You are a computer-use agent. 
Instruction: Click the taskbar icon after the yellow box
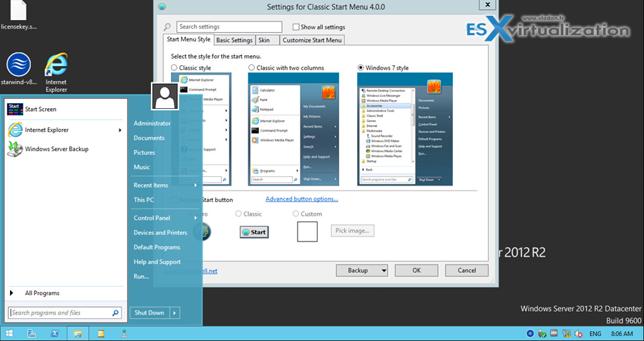[x=124, y=334]
